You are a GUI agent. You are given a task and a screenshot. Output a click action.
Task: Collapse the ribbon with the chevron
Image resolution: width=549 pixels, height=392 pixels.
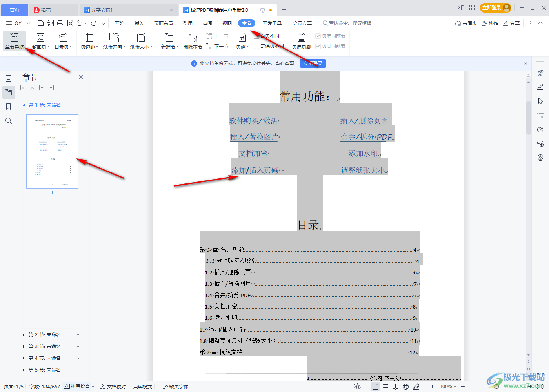pos(540,23)
